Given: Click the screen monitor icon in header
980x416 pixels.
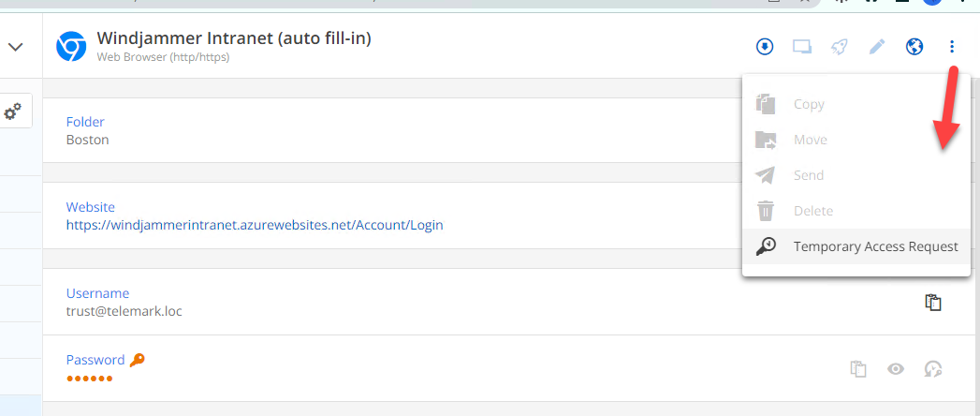Looking at the screenshot, I should [x=802, y=47].
